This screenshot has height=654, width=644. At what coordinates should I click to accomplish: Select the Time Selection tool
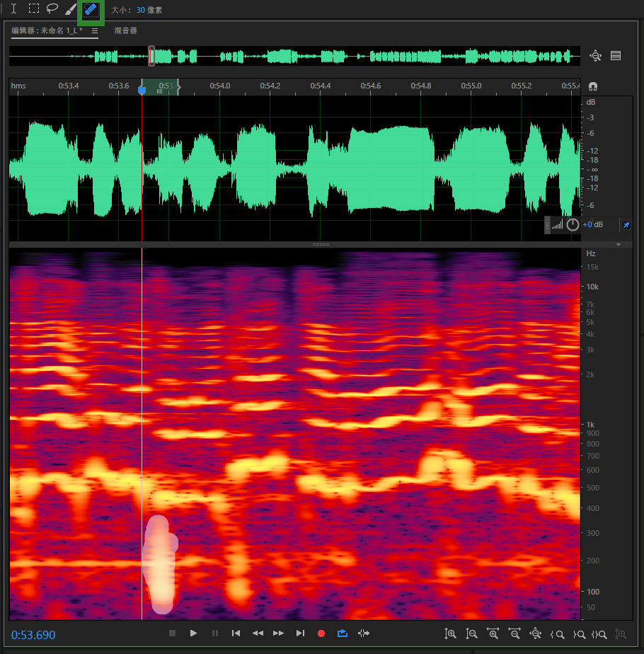[x=13, y=9]
